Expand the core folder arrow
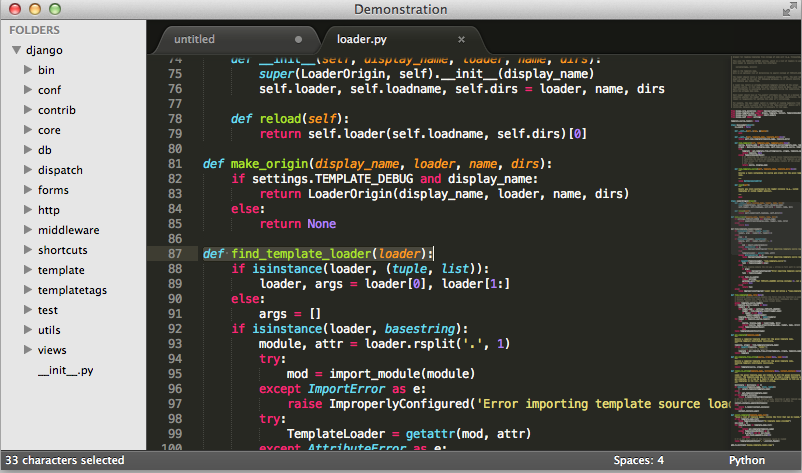802x473 pixels. click(28, 129)
